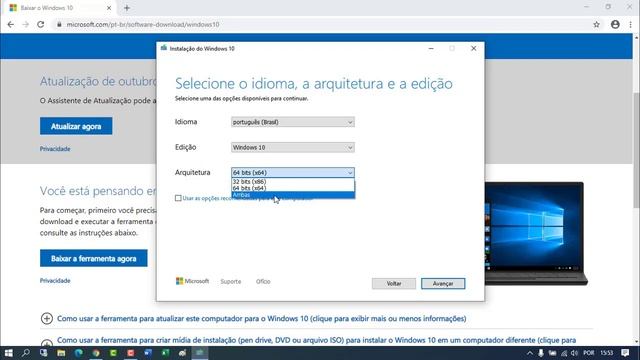The width and height of the screenshot is (640, 360).
Task: Open the green Camtasia taskbar app
Action: click(113, 353)
